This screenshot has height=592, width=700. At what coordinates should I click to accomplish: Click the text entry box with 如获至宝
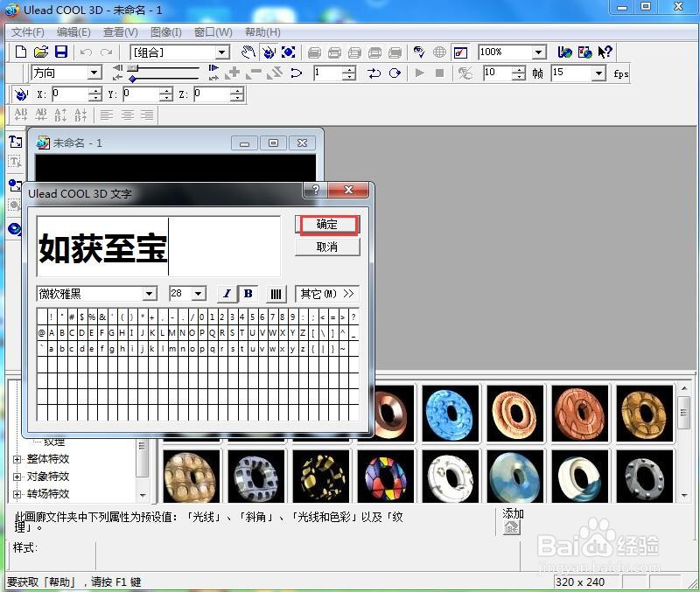tap(158, 247)
